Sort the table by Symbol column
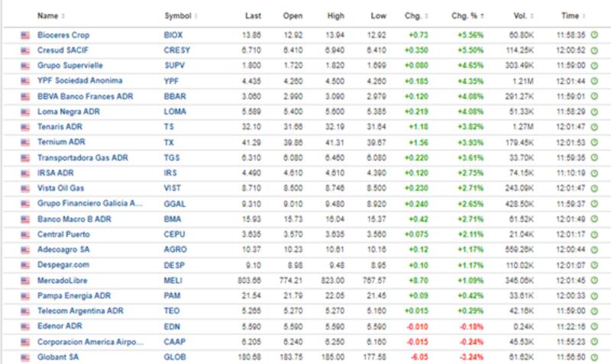 [180, 15]
